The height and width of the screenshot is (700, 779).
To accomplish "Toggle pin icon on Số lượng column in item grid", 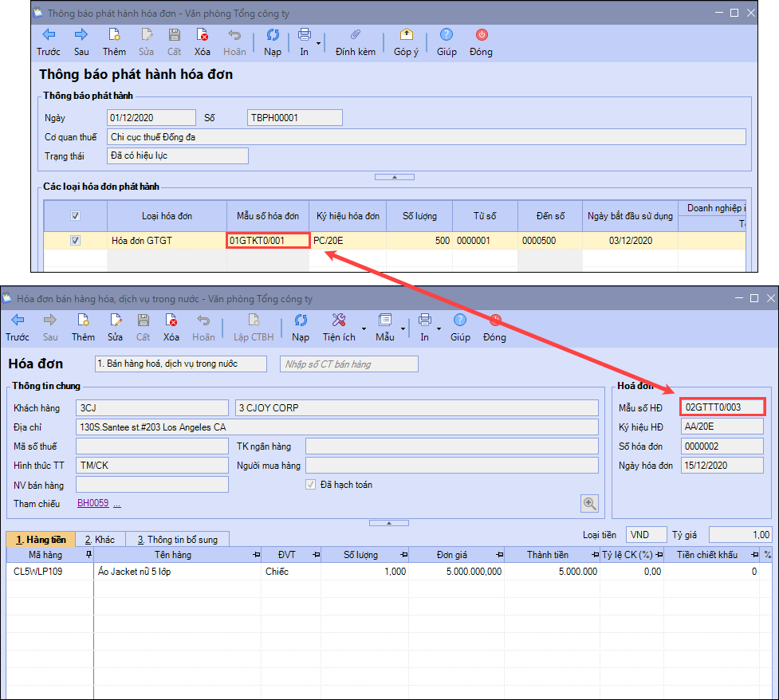I will 404,554.
